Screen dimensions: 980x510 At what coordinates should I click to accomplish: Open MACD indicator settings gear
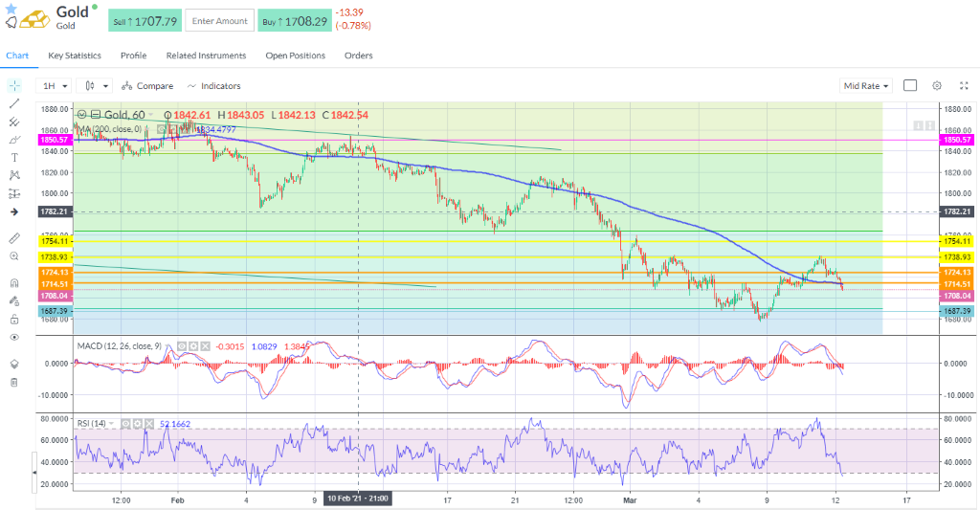193,346
